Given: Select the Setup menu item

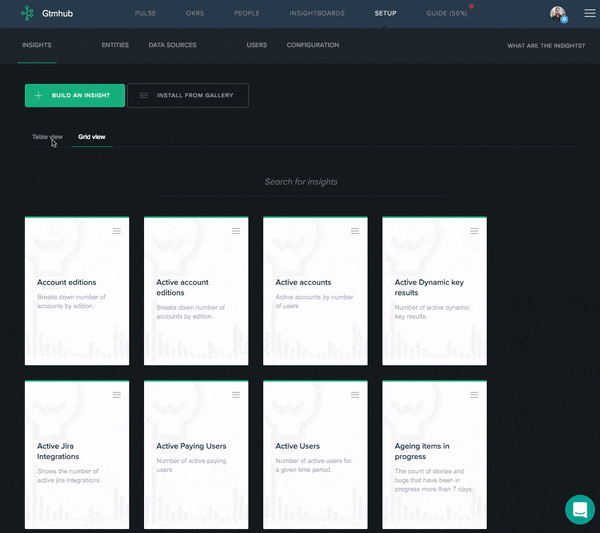Looking at the screenshot, I should [385, 13].
